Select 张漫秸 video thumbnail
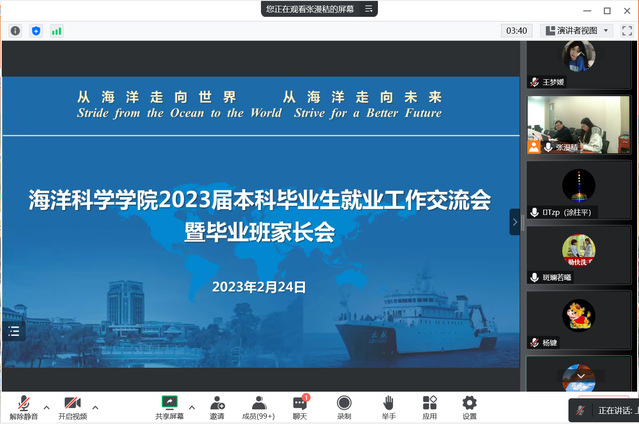The height and width of the screenshot is (424, 639). [x=578, y=126]
